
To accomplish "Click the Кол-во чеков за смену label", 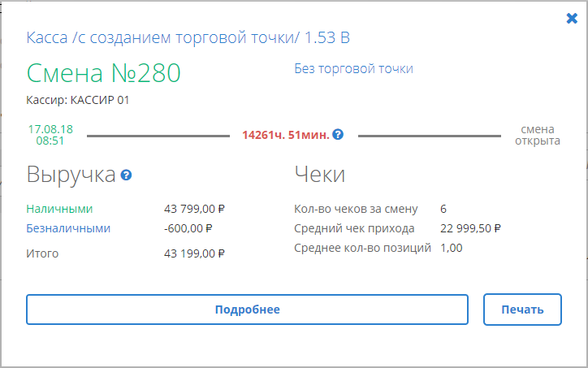I will (356, 209).
